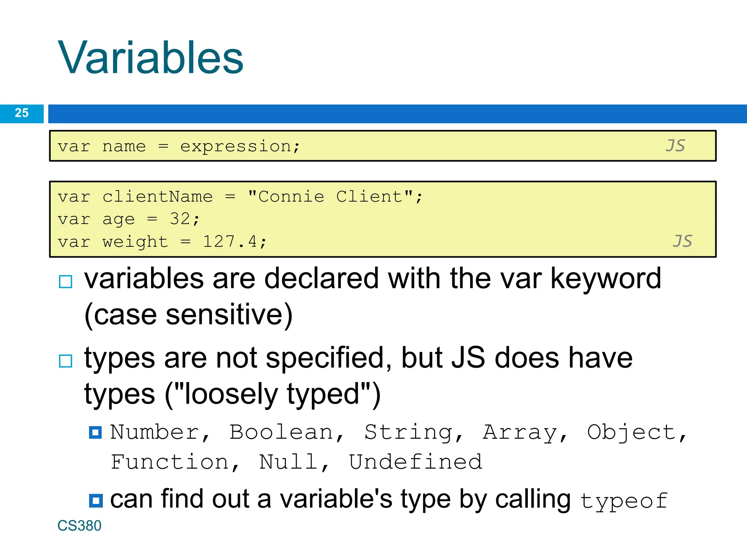Select the line "var weight = 127.4;"
747x560 pixels.
pos(162,242)
